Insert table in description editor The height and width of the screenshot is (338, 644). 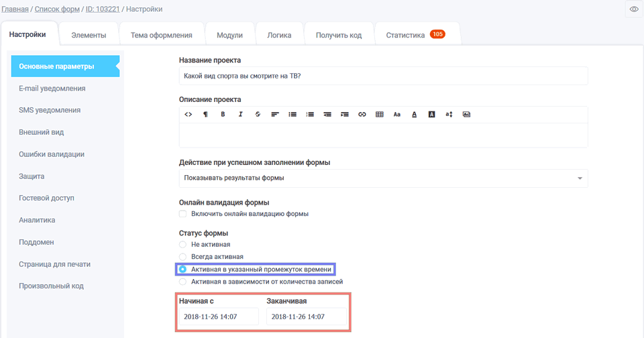pos(380,115)
